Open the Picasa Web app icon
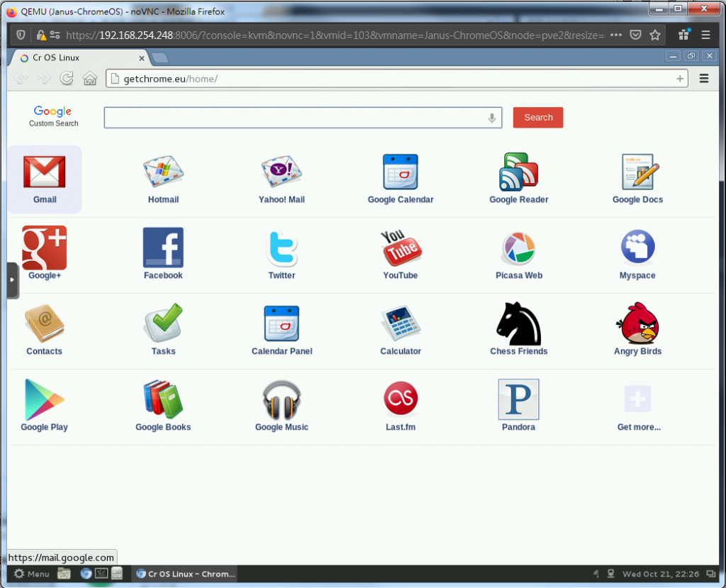 518,248
